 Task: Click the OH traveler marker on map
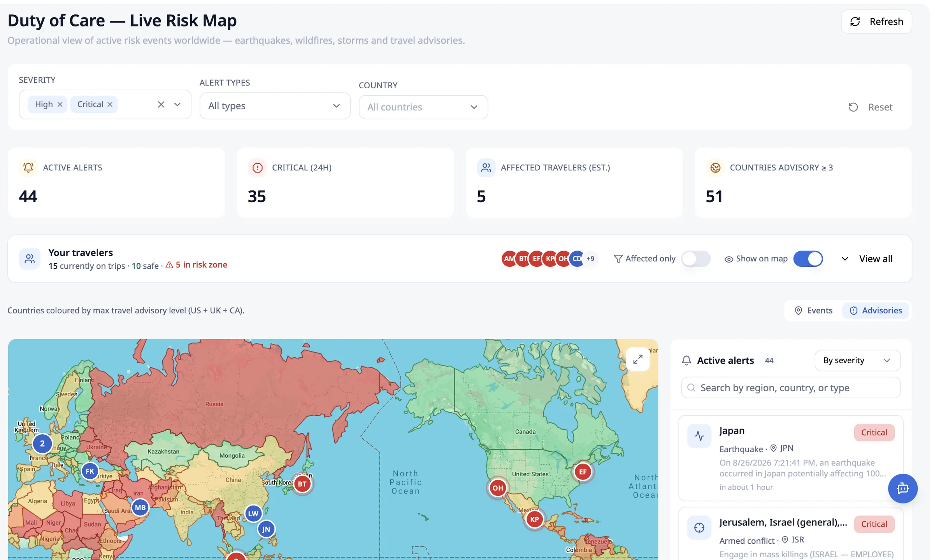coord(498,488)
